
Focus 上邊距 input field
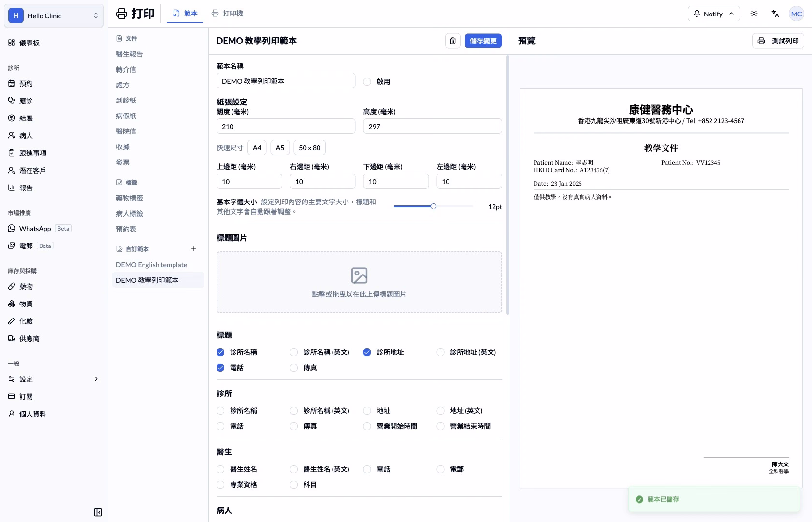pyautogui.click(x=249, y=182)
